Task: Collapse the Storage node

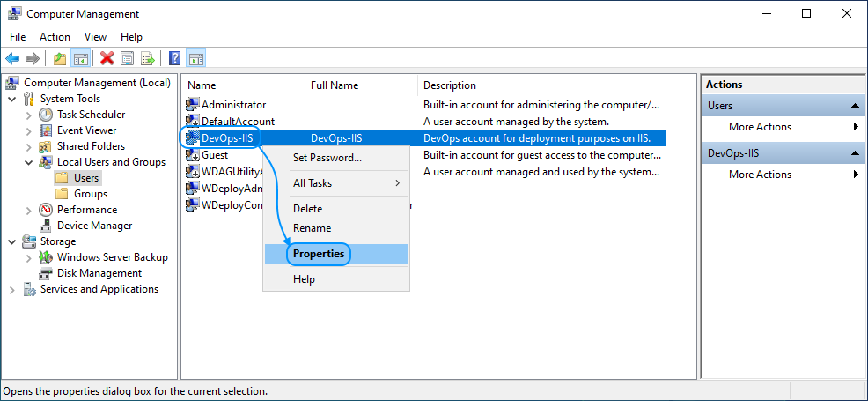Action: (x=12, y=242)
